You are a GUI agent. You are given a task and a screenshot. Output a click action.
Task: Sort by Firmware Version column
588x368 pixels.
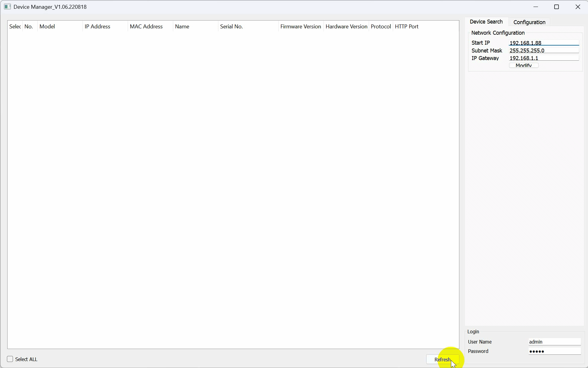pyautogui.click(x=300, y=27)
